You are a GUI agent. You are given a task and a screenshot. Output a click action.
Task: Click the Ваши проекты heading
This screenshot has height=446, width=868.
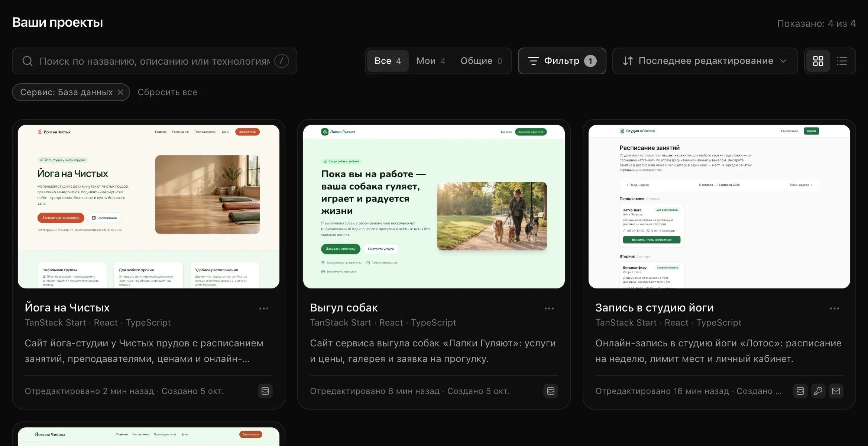[x=58, y=22]
